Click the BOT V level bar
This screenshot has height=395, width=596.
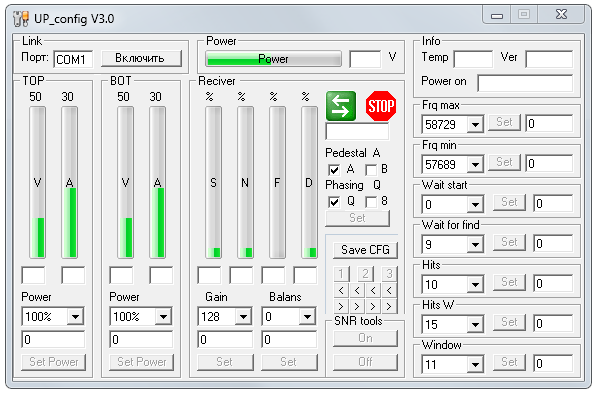pos(125,182)
